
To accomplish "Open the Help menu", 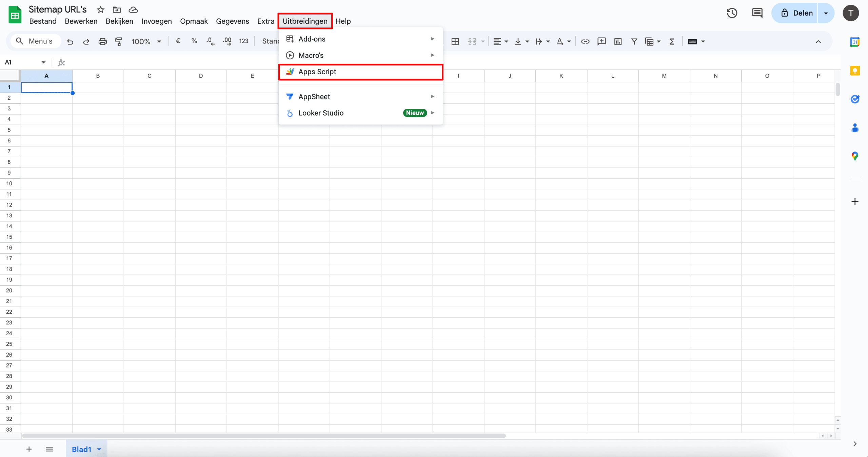I will [343, 21].
